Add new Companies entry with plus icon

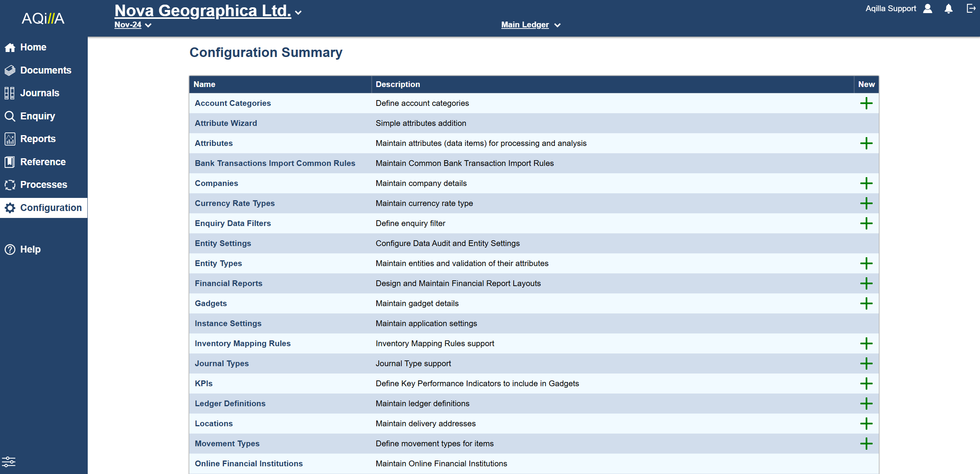point(866,183)
